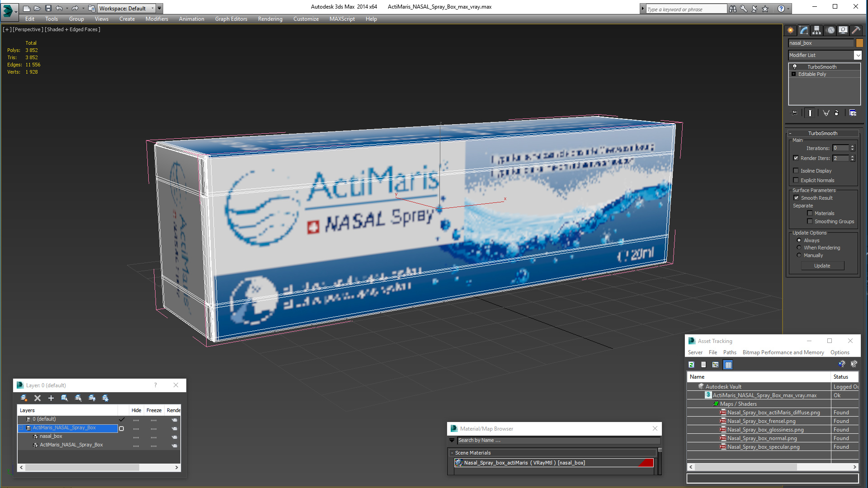
Task: Toggle Smooth Result checkbox
Action: (796, 198)
